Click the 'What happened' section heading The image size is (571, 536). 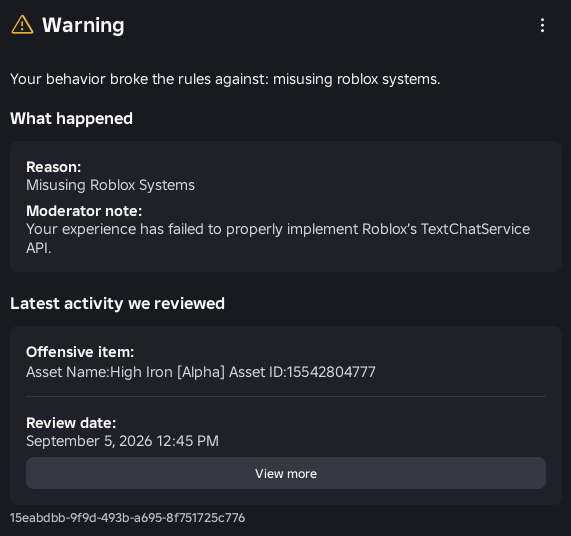(x=71, y=118)
